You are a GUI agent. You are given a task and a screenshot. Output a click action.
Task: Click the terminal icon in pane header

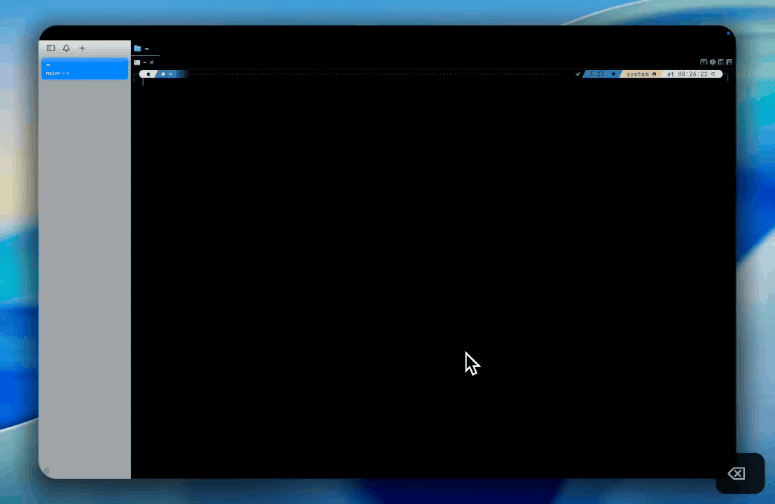point(137,62)
